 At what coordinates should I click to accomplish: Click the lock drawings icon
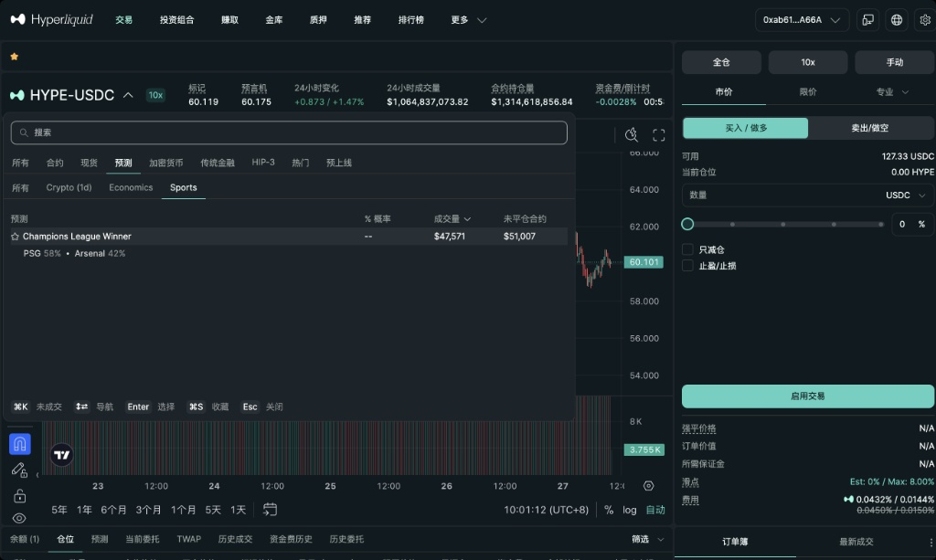[x=19, y=495]
